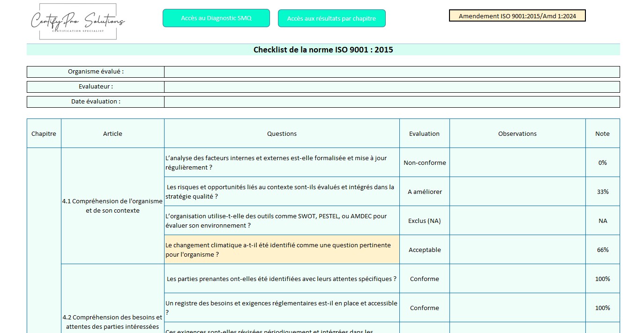
Task: Open the Acceptable evaluation cell
Action: point(425,250)
